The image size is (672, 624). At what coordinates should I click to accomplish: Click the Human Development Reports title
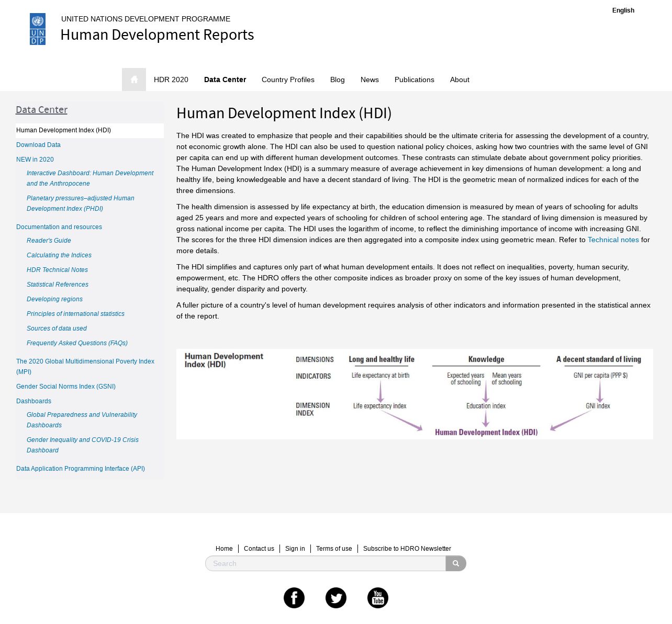coord(157,35)
